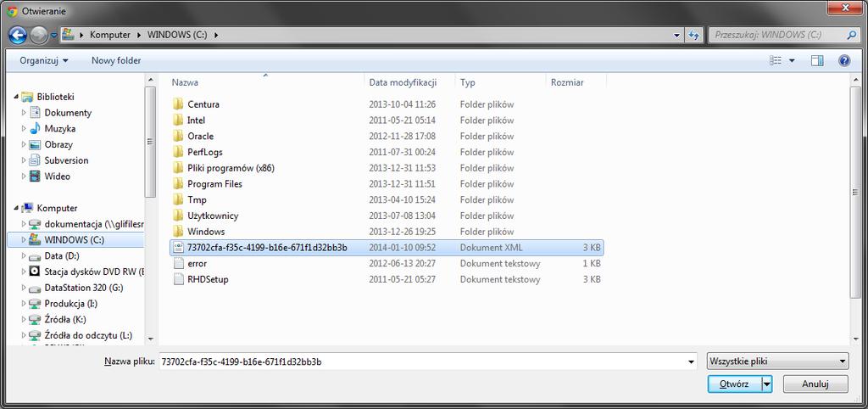Click the greyed forward navigation arrow

[x=39, y=36]
